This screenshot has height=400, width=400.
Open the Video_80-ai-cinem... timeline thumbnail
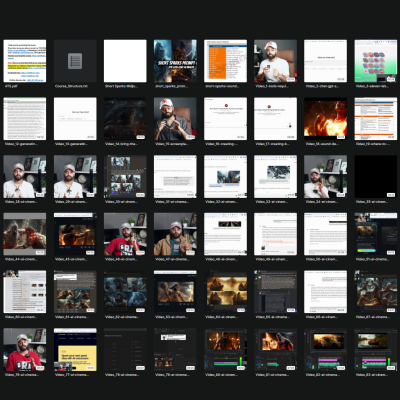225,349
